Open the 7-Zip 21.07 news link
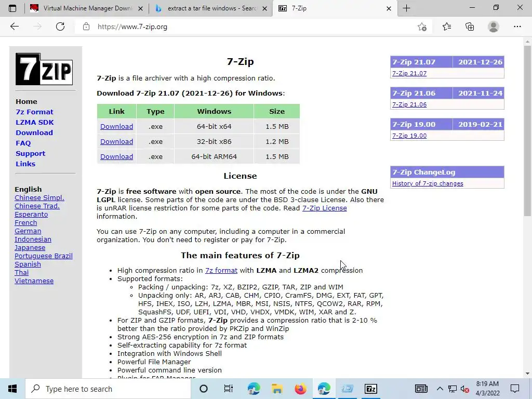The image size is (532, 399). click(409, 73)
